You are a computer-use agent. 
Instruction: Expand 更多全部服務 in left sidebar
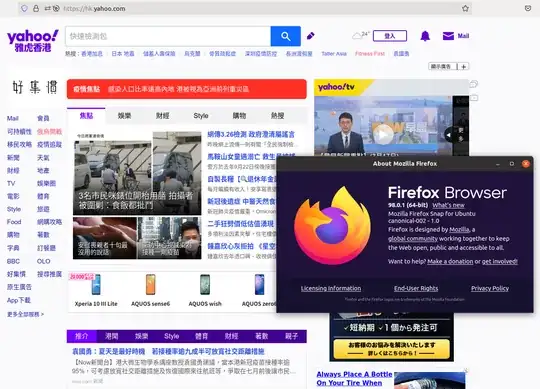(x=25, y=314)
